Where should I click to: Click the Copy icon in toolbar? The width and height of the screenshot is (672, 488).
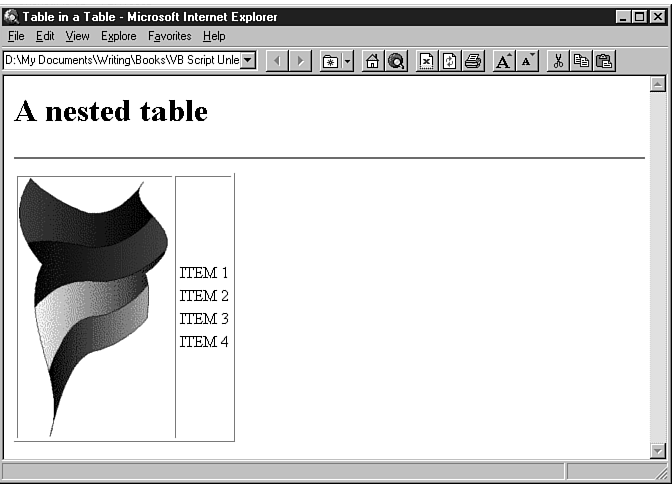pyautogui.click(x=581, y=61)
